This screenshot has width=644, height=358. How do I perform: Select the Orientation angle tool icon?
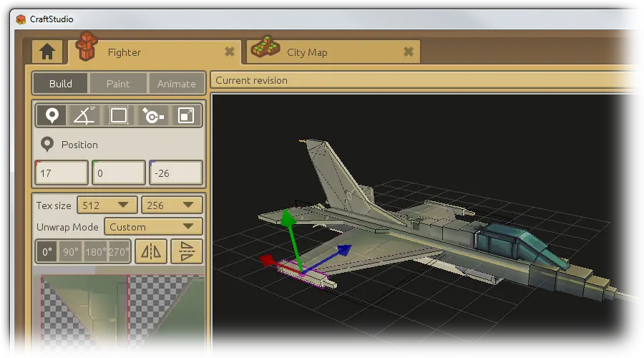pos(84,115)
